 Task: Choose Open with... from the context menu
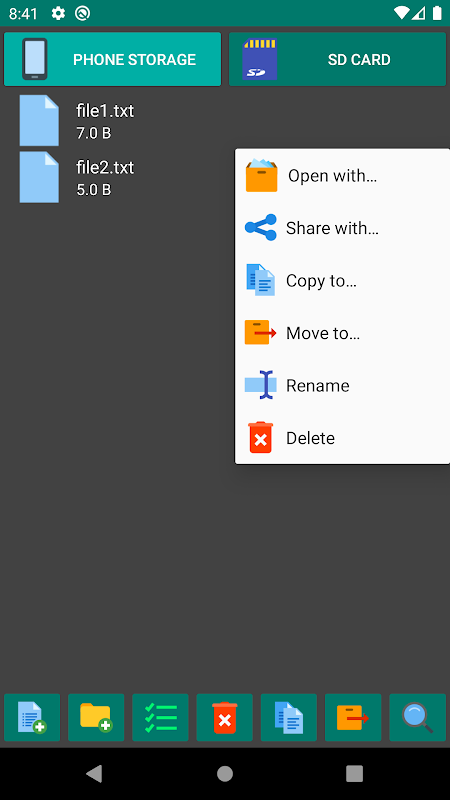[x=342, y=176]
